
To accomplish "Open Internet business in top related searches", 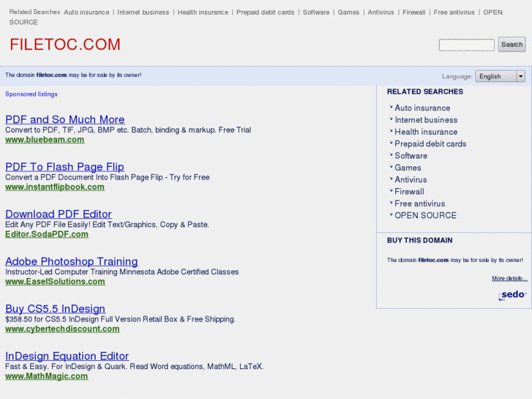I will click(x=143, y=12).
